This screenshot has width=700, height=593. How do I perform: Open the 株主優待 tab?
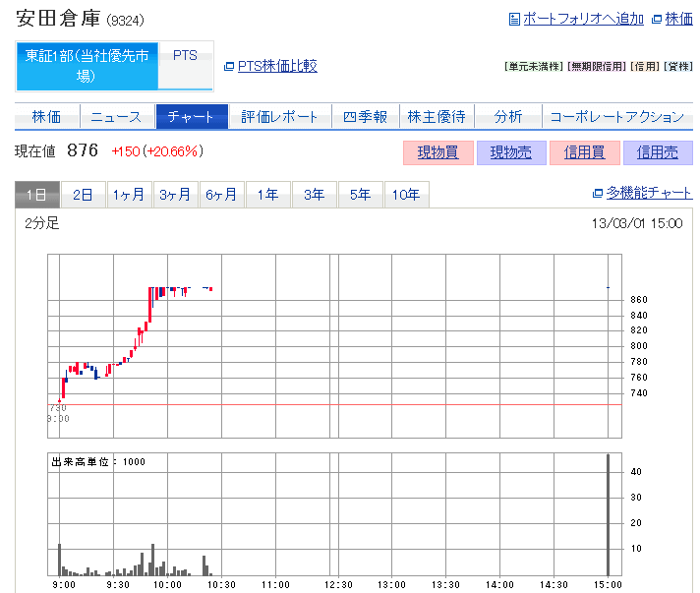click(x=437, y=117)
